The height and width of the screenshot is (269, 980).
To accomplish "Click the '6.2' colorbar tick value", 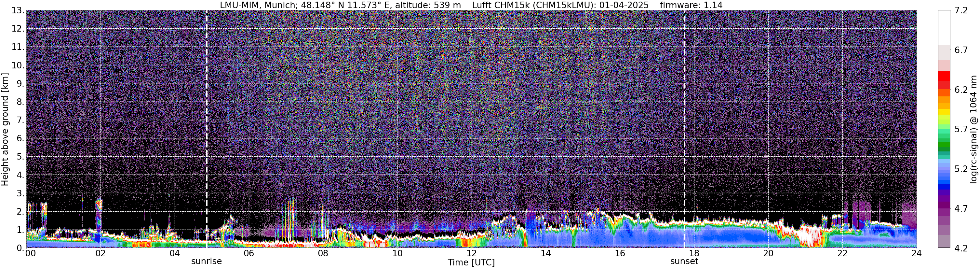I will [961, 90].
